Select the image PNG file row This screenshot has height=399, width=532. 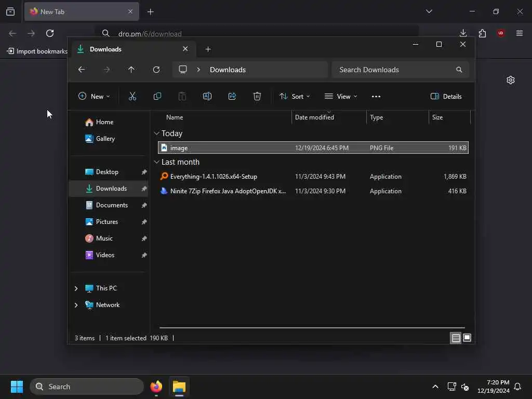coord(313,148)
